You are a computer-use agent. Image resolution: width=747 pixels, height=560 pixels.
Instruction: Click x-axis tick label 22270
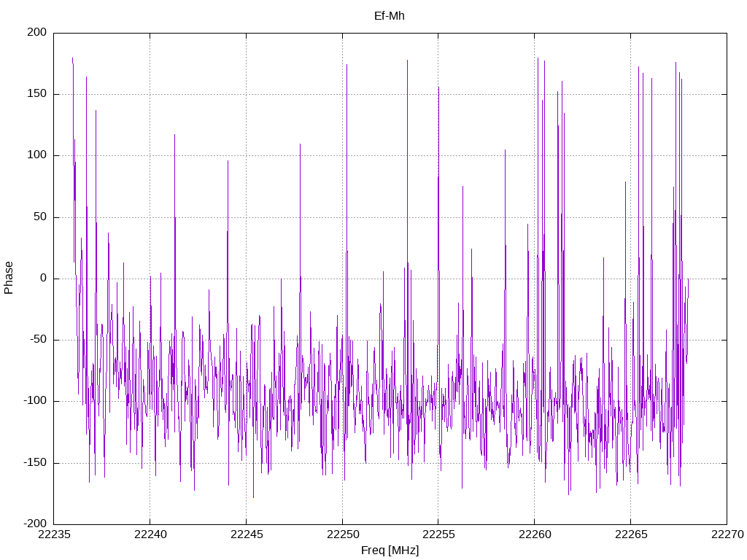pyautogui.click(x=727, y=534)
